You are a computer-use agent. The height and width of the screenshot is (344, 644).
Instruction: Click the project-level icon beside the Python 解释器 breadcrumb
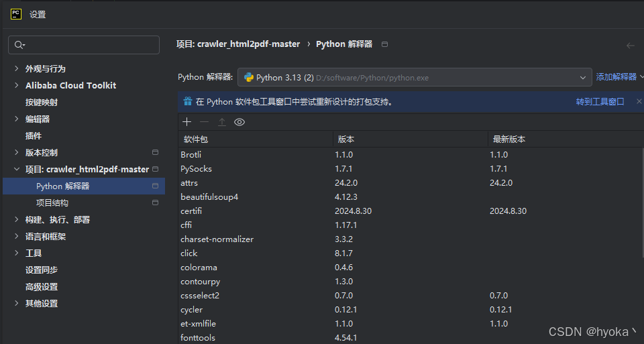tap(384, 44)
